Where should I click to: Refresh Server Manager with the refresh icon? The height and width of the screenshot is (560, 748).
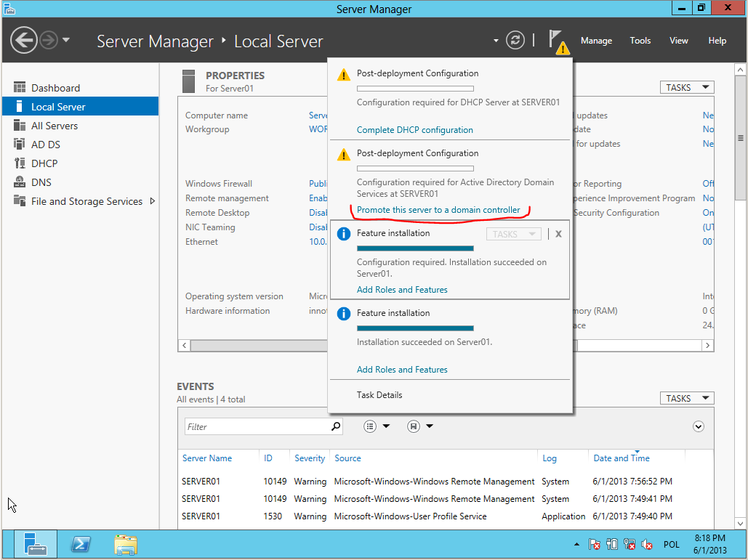[515, 40]
